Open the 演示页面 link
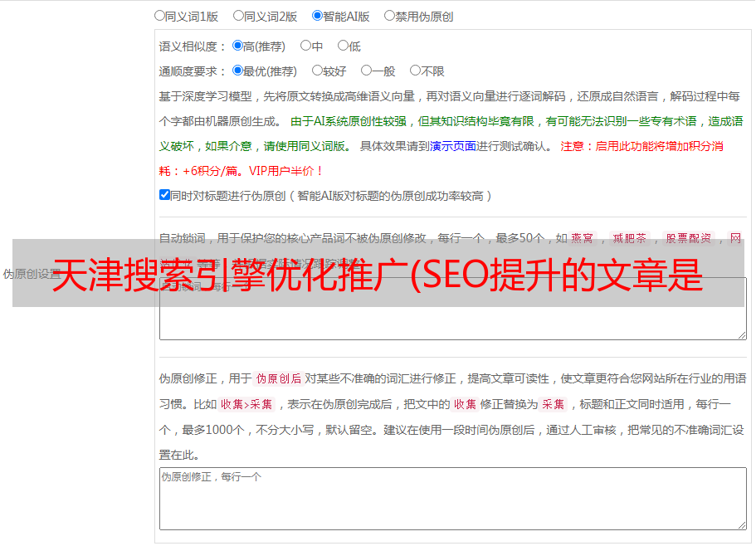 (x=453, y=146)
